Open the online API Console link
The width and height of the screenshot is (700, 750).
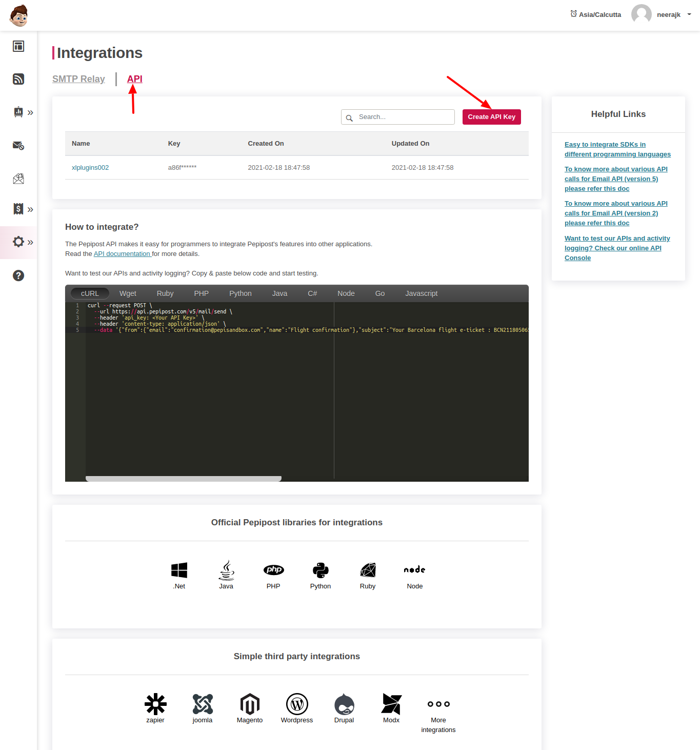coord(617,248)
